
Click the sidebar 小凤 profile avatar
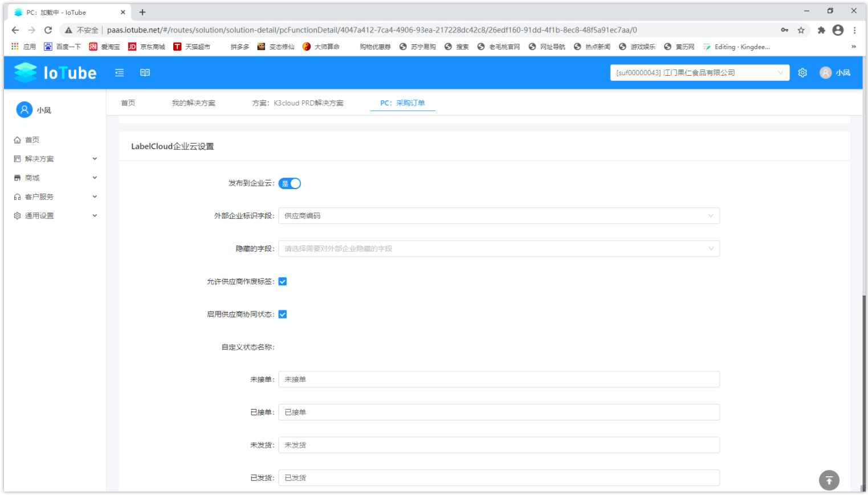pyautogui.click(x=24, y=110)
